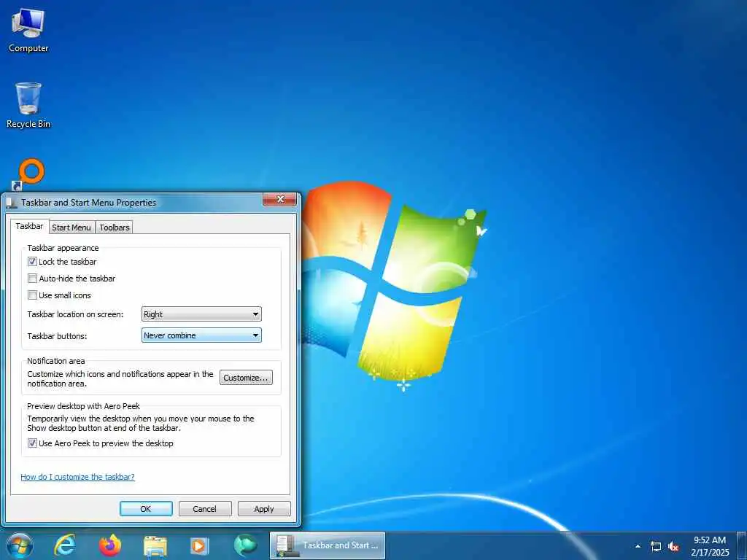The width and height of the screenshot is (747, 560).
Task: Open the clock showing 9:52 AM
Action: pos(710,545)
